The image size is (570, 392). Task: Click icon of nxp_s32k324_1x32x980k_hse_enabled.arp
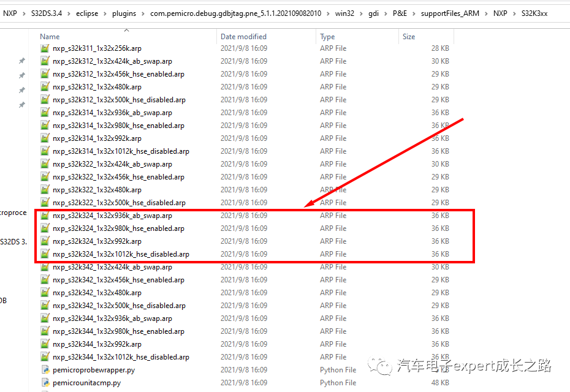click(x=45, y=228)
